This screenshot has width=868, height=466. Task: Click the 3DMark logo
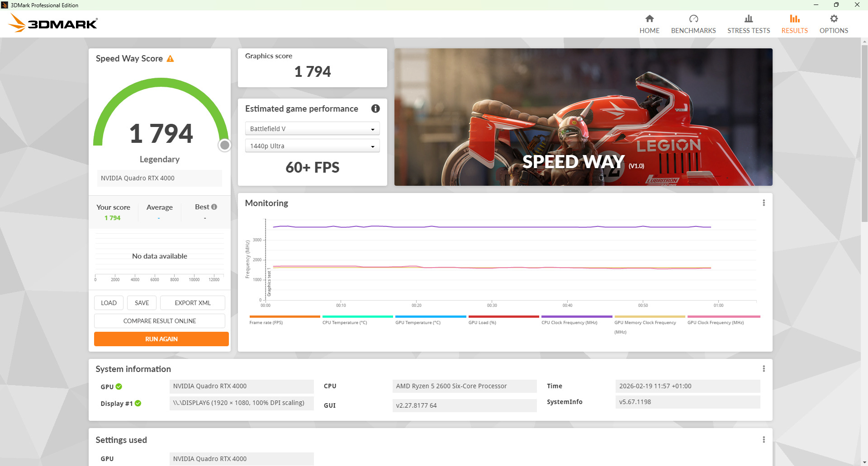pyautogui.click(x=53, y=23)
